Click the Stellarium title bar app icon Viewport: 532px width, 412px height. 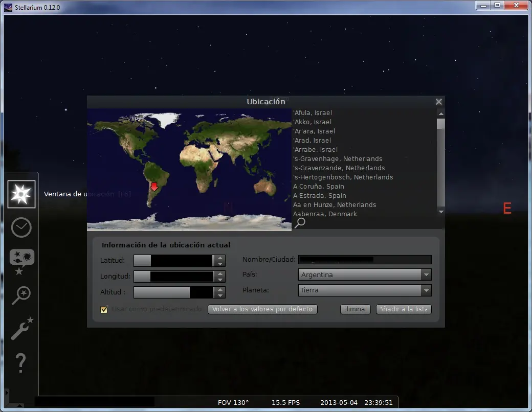coord(8,7)
